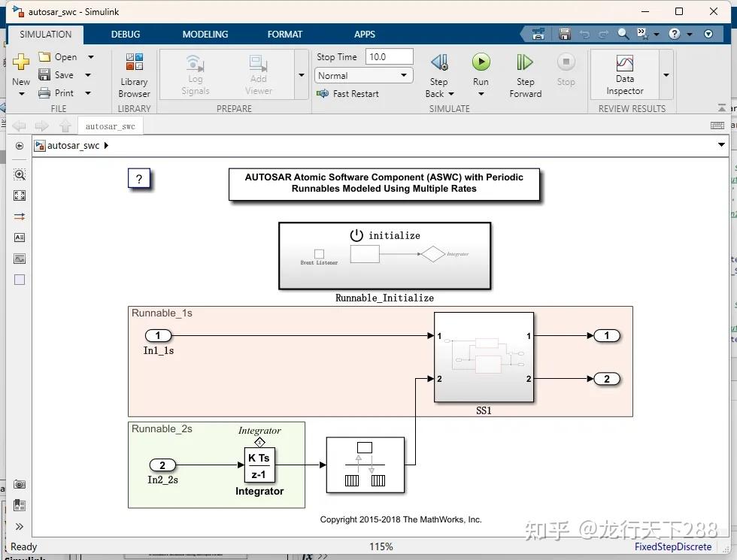Click the Stop Time input field

pyautogui.click(x=390, y=57)
